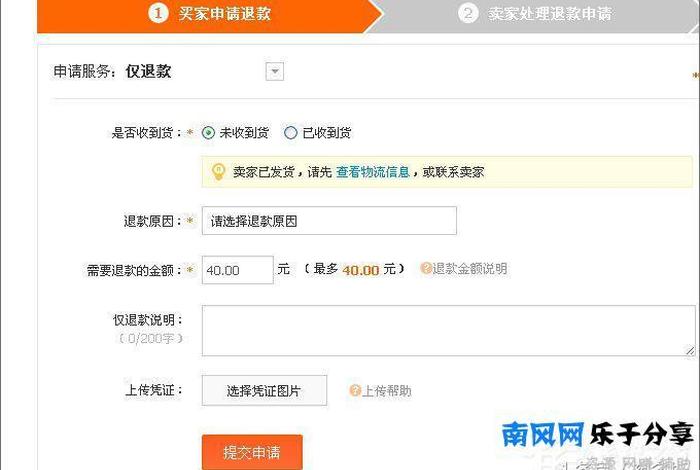Screen dimensions: 700x470
Task: Open the 上传帮助 link text
Action: 387,391
